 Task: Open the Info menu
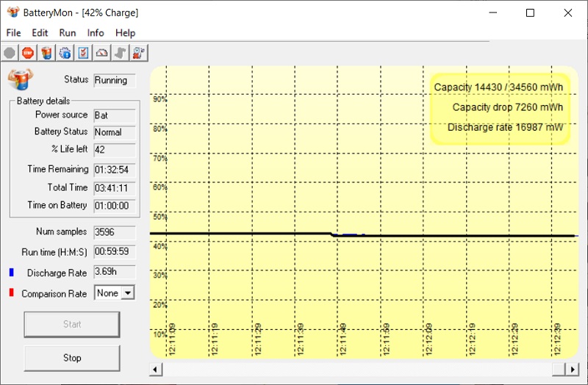pyautogui.click(x=96, y=33)
